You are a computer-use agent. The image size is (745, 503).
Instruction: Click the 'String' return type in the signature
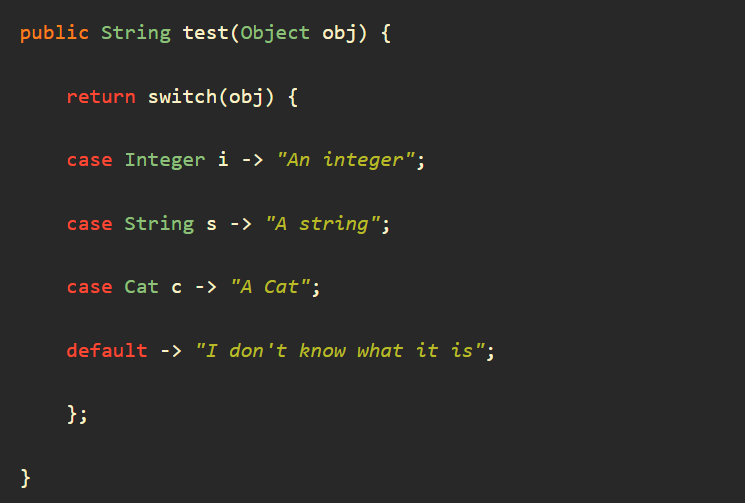click(136, 34)
